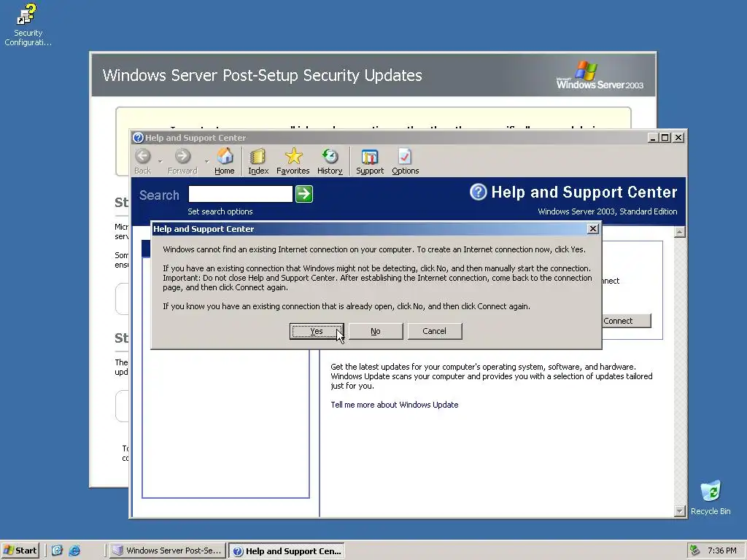Click Help and Support Center taskbar button
The width and height of the screenshot is (747, 560).
[287, 551]
